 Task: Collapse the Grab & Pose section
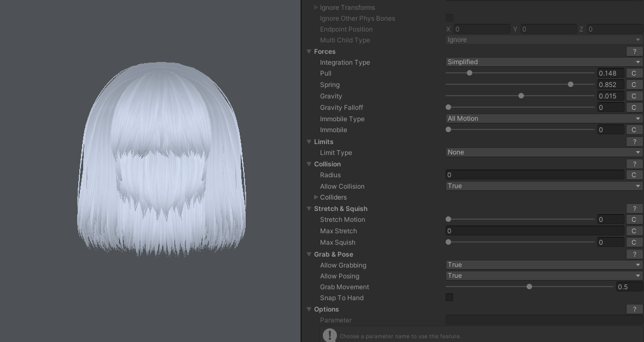pyautogui.click(x=309, y=254)
